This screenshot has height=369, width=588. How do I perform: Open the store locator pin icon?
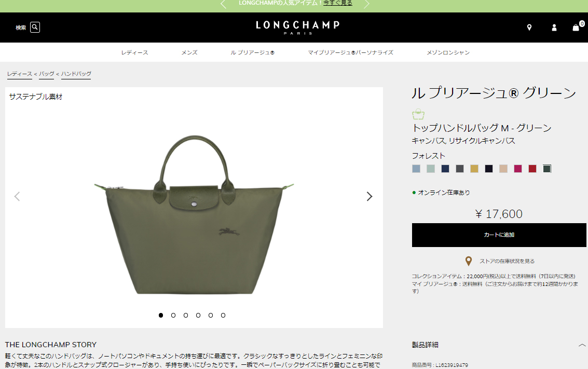529,28
